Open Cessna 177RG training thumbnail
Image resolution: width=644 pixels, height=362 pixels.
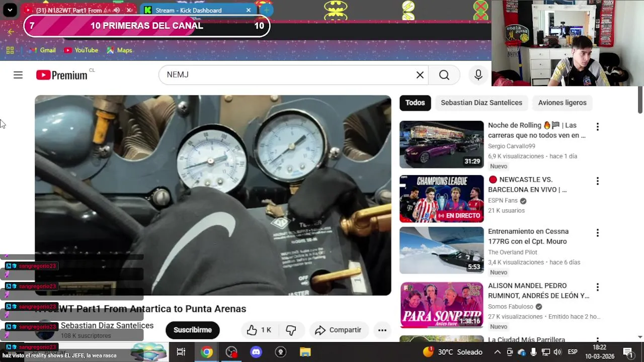point(442,250)
